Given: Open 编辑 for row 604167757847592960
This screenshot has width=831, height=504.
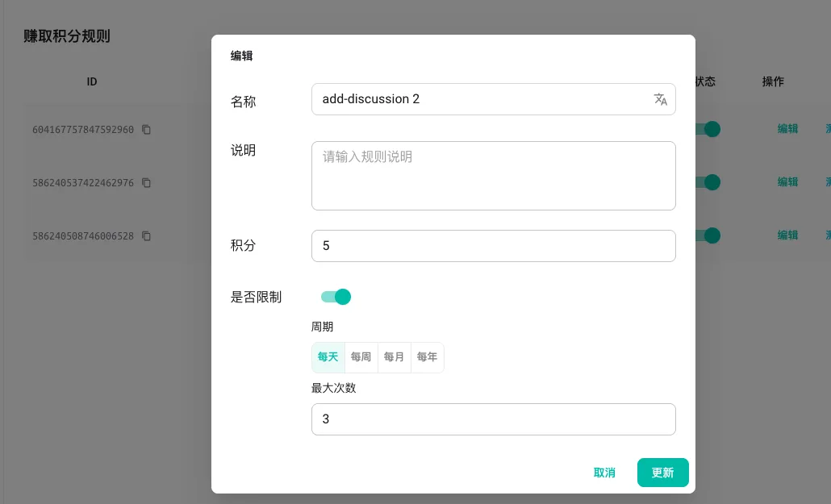Looking at the screenshot, I should [x=787, y=129].
